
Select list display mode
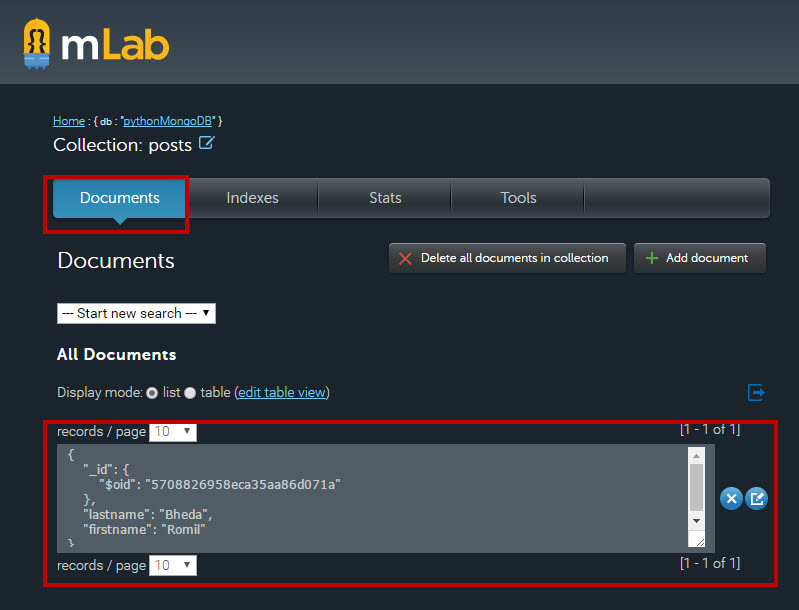pyautogui.click(x=152, y=393)
